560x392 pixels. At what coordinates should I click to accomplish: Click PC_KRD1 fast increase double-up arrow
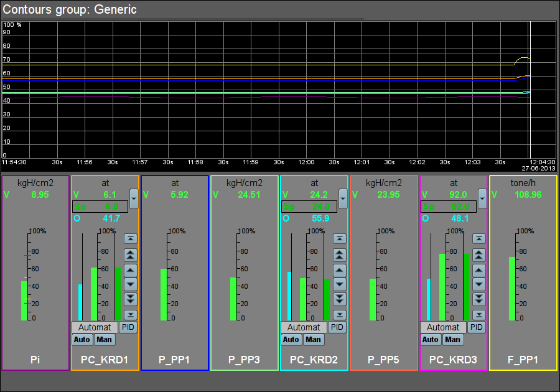tap(130, 254)
